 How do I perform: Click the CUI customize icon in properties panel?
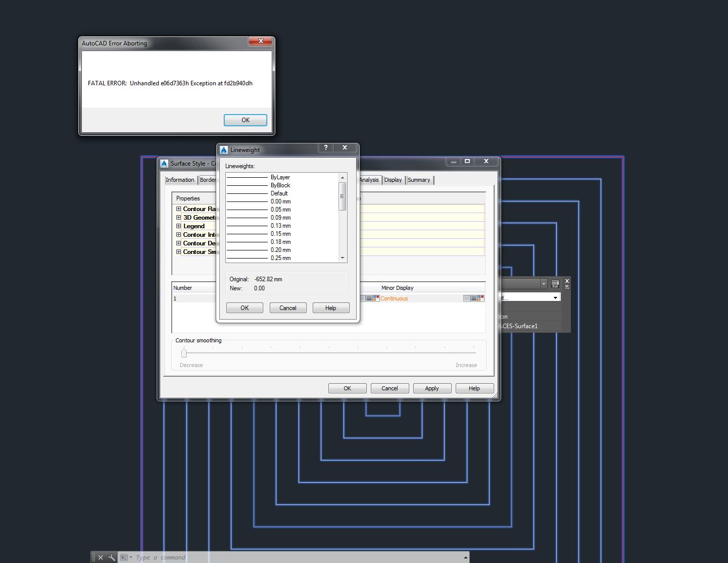555,284
